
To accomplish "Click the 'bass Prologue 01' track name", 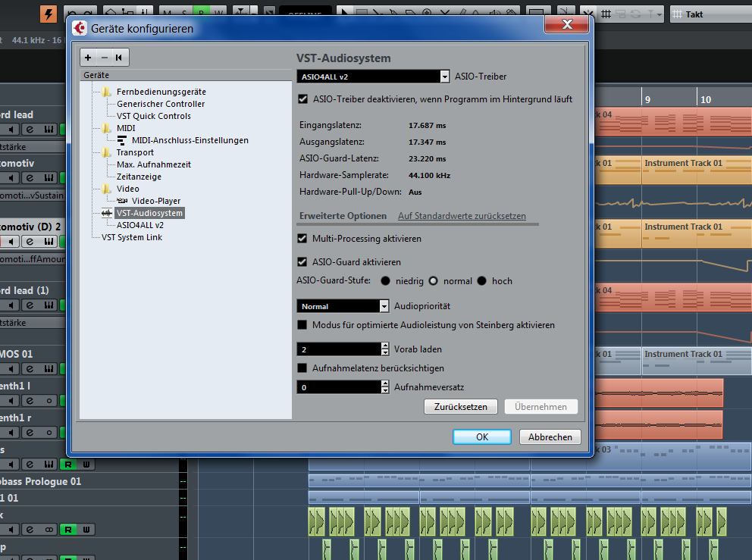I will (40, 481).
